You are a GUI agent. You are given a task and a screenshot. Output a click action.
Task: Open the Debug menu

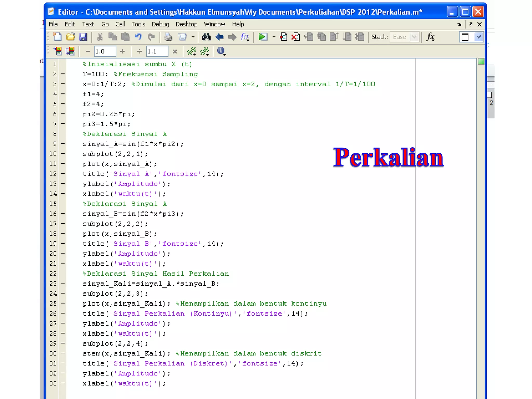coord(160,24)
